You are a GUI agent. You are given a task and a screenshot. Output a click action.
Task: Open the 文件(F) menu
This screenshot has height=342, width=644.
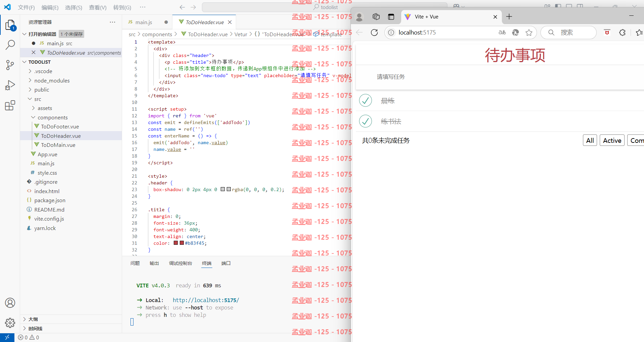pos(26,7)
